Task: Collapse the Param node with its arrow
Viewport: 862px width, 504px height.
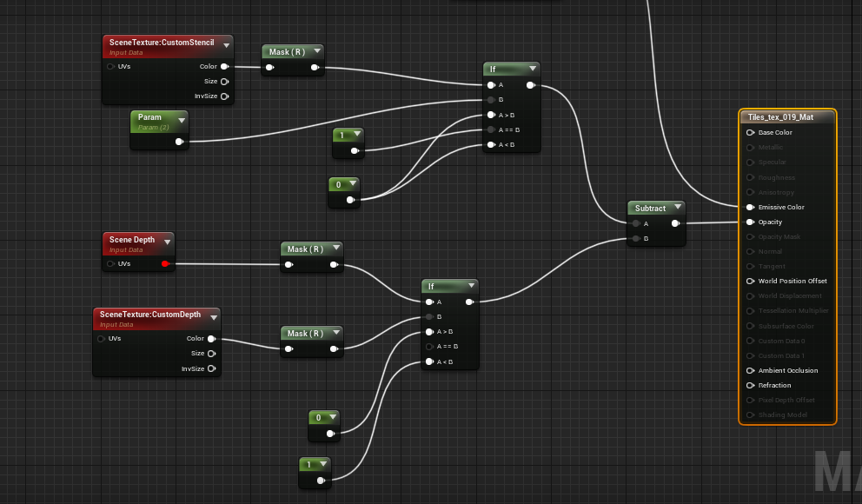Action: pos(180,119)
